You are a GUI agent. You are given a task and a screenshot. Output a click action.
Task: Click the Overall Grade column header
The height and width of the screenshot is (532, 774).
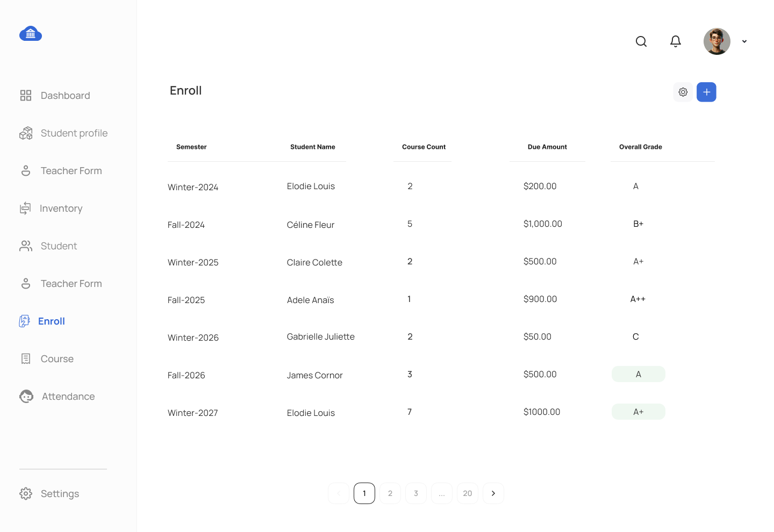pyautogui.click(x=641, y=147)
